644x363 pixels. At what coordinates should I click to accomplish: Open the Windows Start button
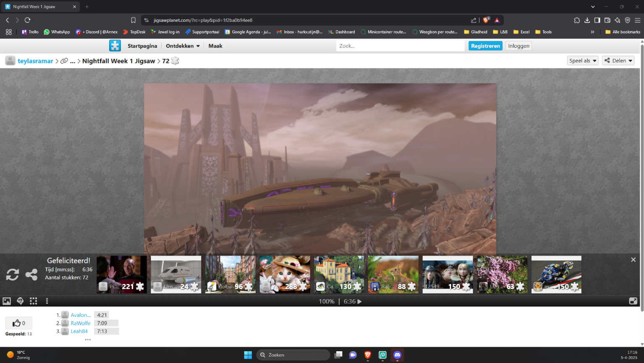(248, 355)
